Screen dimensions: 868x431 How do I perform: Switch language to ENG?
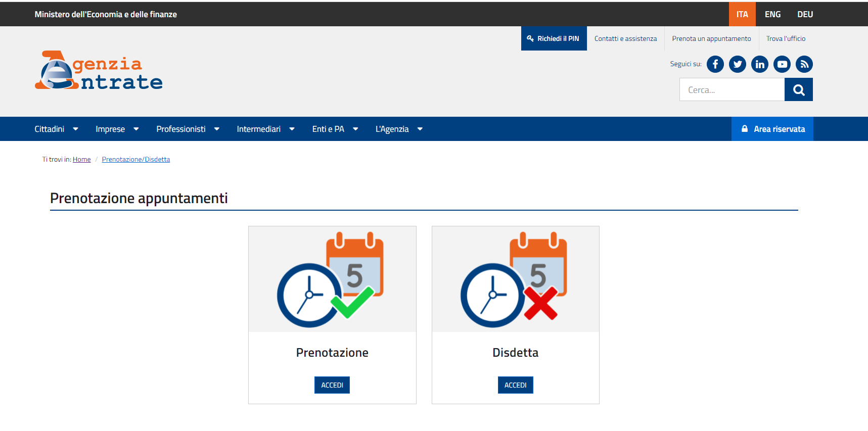(772, 14)
